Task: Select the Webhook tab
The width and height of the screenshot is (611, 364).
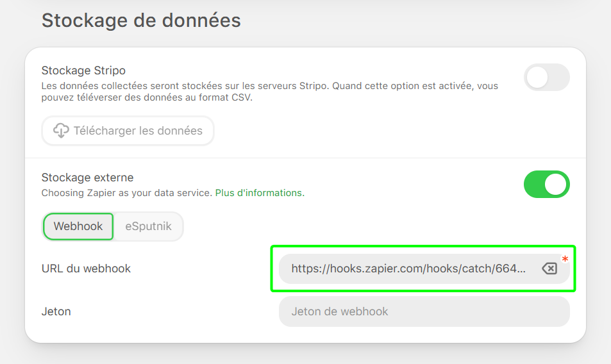Action: pos(78,226)
